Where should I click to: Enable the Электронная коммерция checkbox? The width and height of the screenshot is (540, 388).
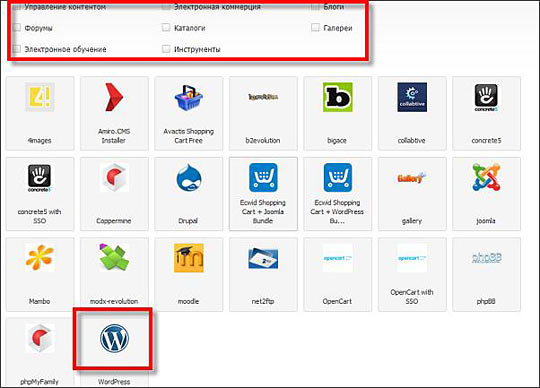coord(166,6)
